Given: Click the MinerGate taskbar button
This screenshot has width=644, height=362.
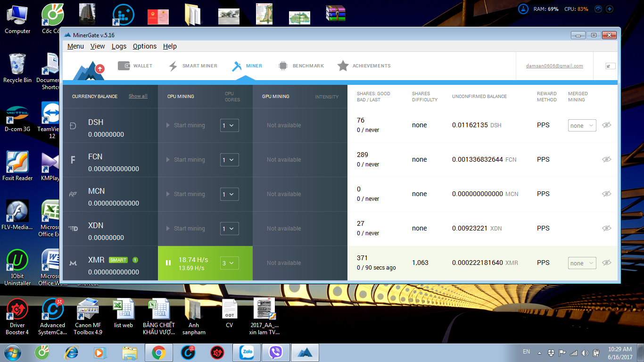Looking at the screenshot, I should tap(305, 353).
